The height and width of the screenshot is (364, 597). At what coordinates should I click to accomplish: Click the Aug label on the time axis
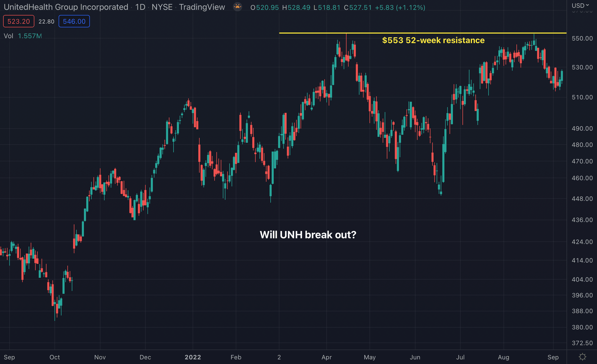point(503,357)
